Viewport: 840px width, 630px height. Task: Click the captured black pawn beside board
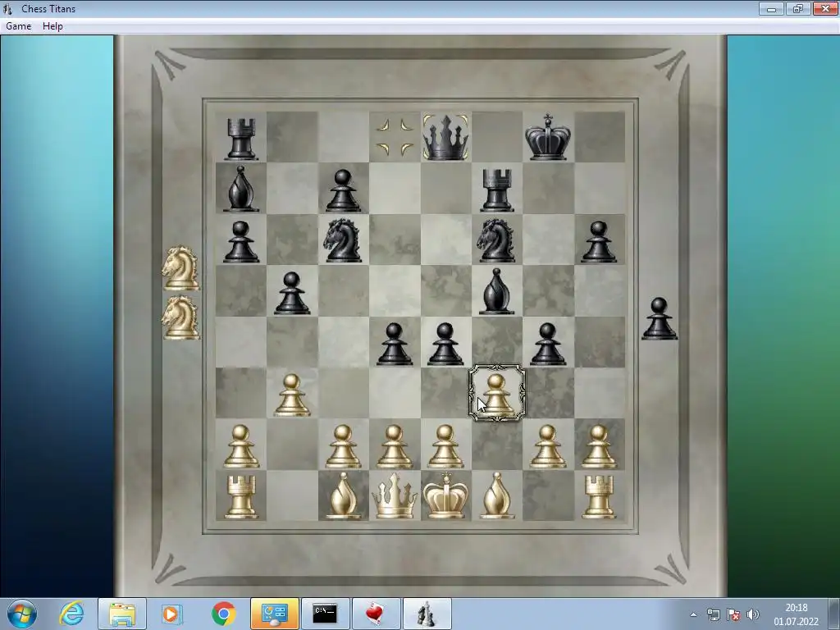(660, 319)
